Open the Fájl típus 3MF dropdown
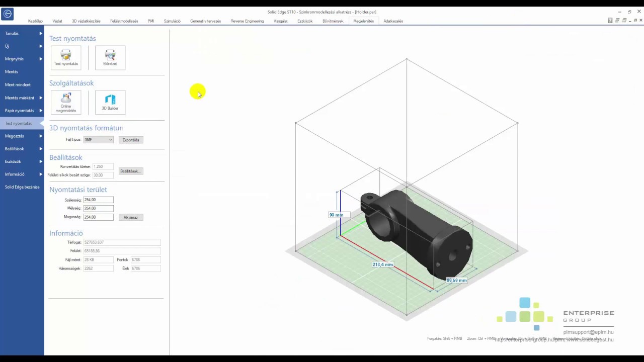 [x=98, y=140]
